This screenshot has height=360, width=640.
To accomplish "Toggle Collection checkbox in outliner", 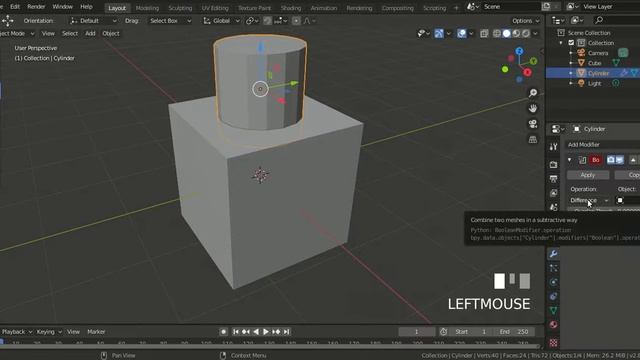I will point(571,43).
